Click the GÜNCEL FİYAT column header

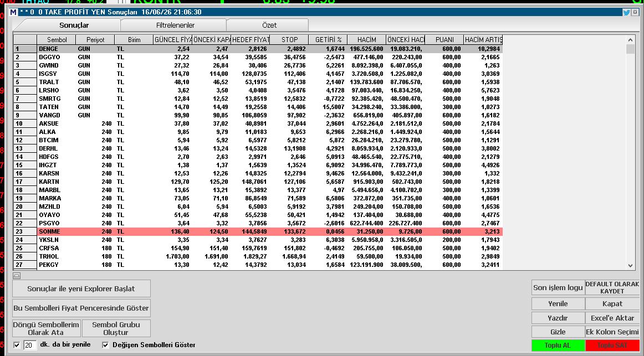point(173,40)
